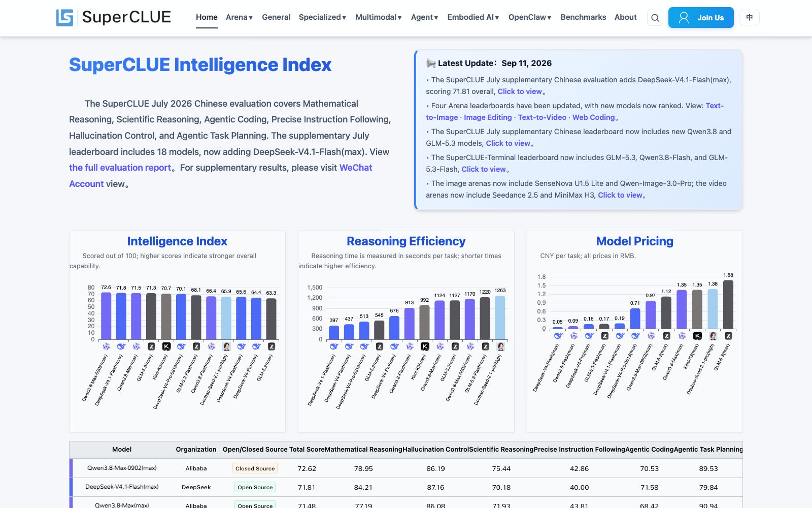
Task: Click Qwen logo under the 66.4 bar
Action: pyautogui.click(x=211, y=346)
